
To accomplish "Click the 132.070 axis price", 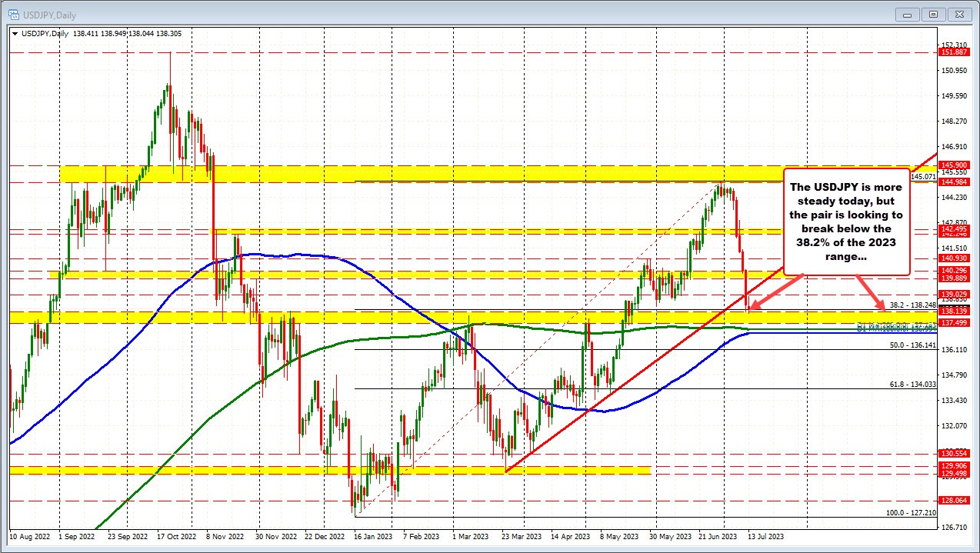I will 954,425.
